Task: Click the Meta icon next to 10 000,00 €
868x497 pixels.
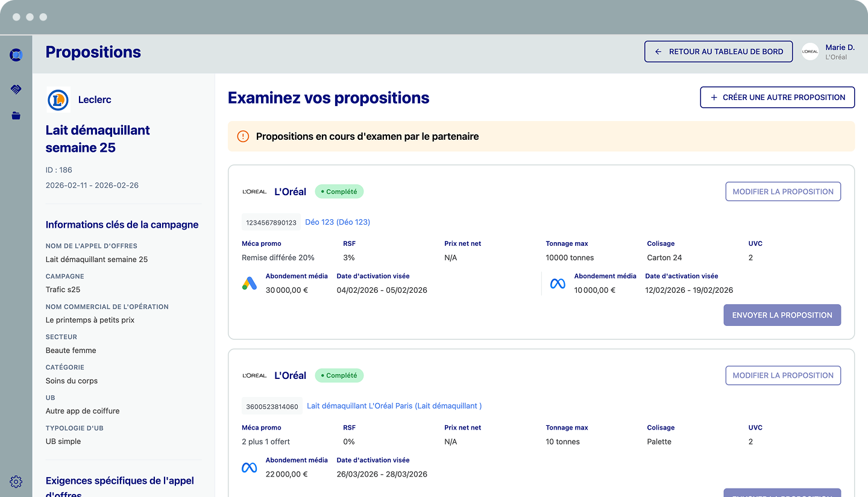Action: [558, 283]
